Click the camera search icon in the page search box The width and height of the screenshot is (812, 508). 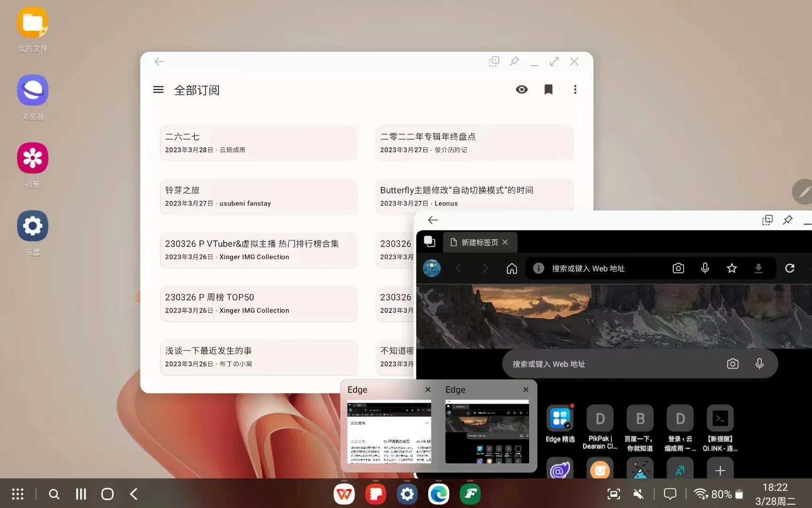733,364
